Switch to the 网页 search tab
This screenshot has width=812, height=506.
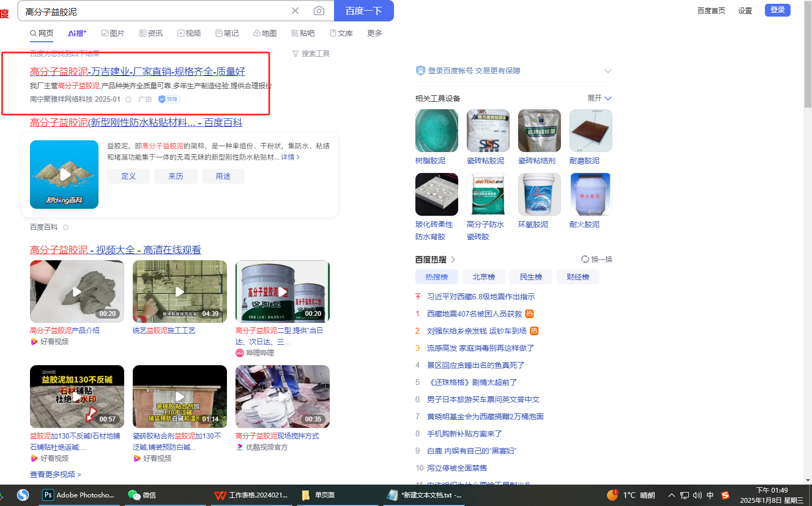pyautogui.click(x=42, y=33)
